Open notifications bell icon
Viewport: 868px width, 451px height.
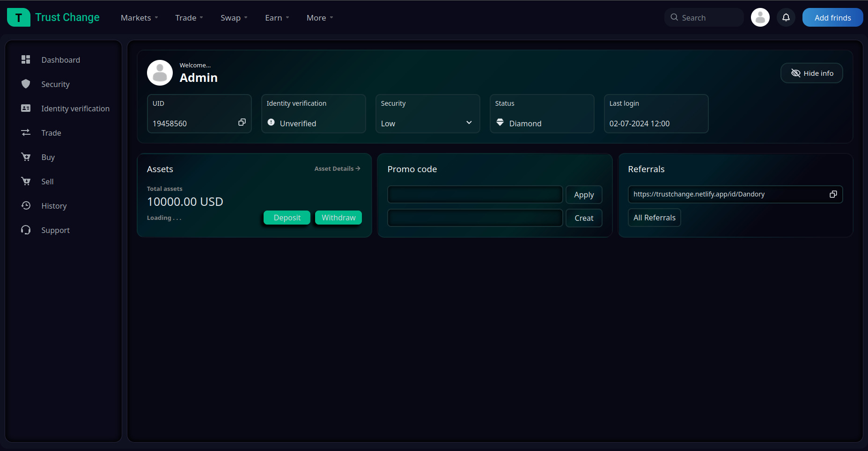[786, 18]
